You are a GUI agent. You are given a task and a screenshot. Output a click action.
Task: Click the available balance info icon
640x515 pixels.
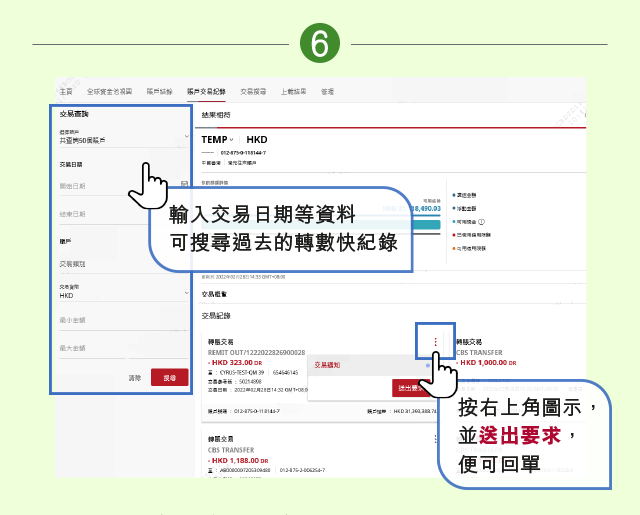click(481, 222)
